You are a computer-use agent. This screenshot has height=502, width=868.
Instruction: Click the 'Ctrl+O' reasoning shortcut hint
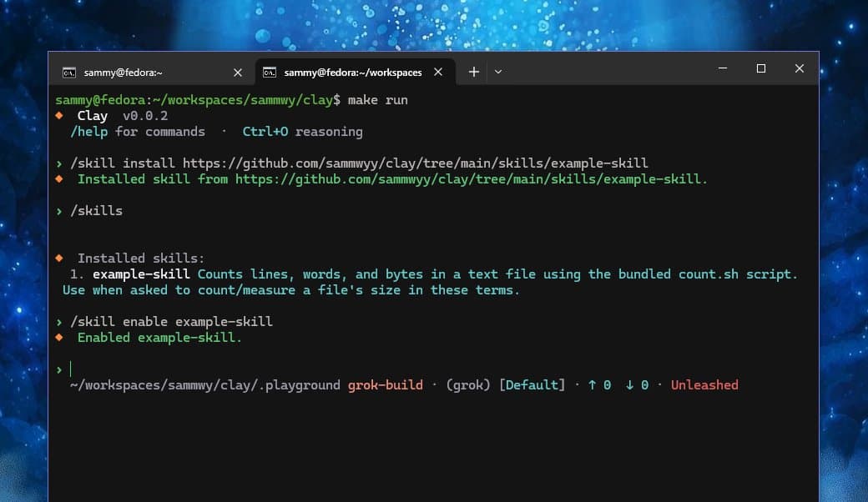(x=265, y=132)
